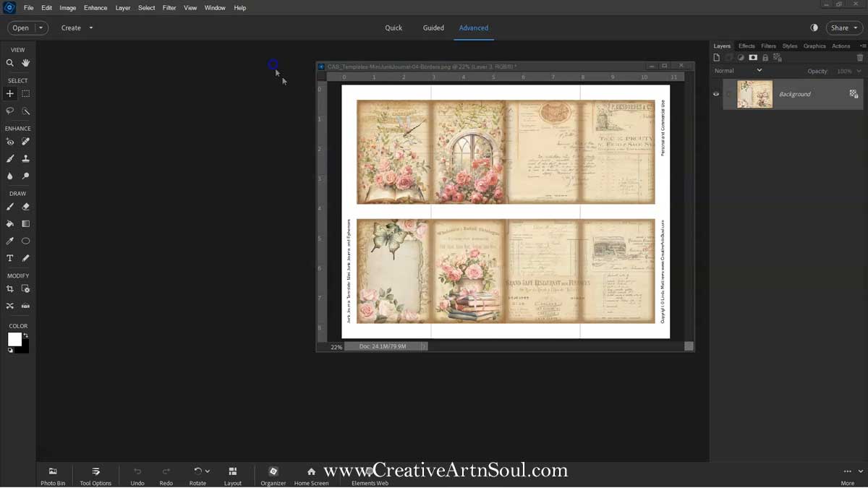
Task: Switch to Quick edit mode
Action: pyautogui.click(x=393, y=27)
